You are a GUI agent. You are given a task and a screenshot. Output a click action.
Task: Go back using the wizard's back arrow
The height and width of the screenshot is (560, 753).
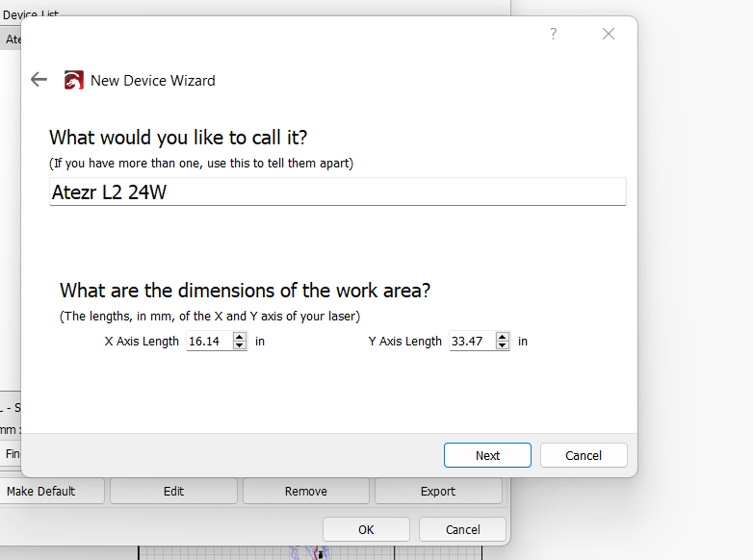click(39, 80)
